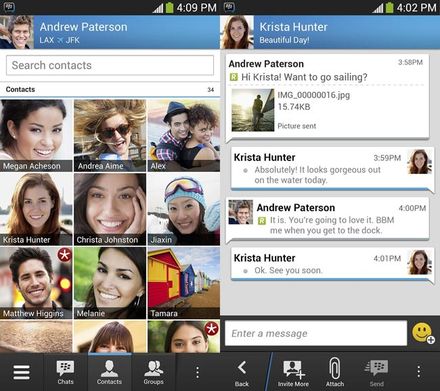Viewport: 440px width, 391px height.
Task: Open Megan Acheson's contact tile
Action: click(x=36, y=136)
